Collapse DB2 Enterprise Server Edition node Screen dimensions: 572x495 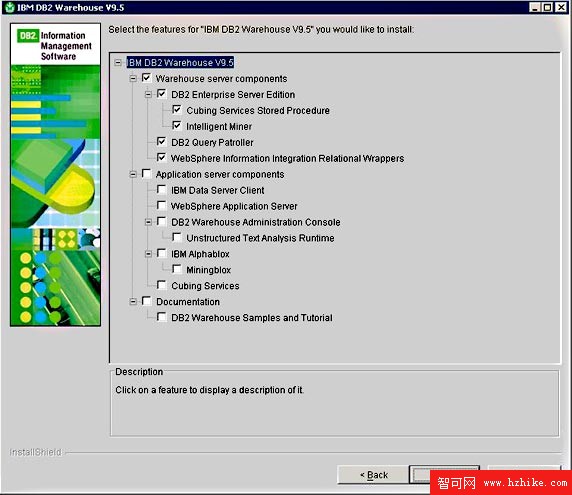click(x=148, y=94)
